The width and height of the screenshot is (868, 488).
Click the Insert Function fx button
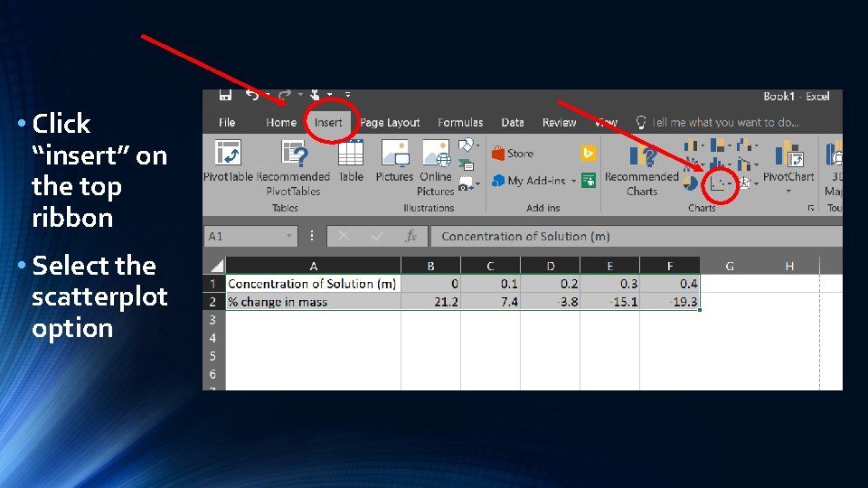(x=410, y=236)
